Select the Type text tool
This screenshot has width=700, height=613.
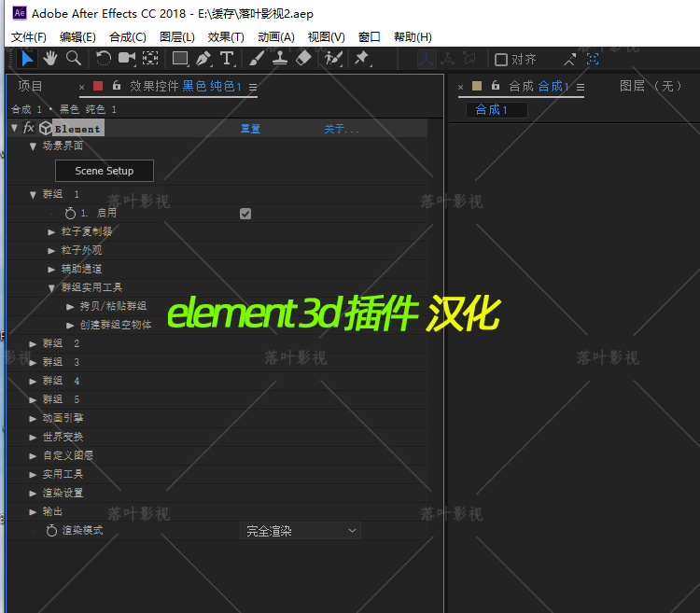[227, 59]
